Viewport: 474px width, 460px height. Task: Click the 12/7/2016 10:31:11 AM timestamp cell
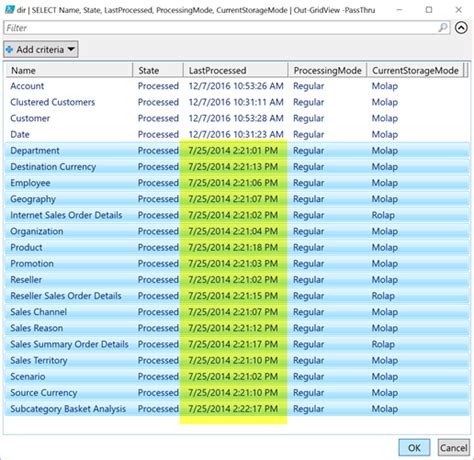coord(236,102)
